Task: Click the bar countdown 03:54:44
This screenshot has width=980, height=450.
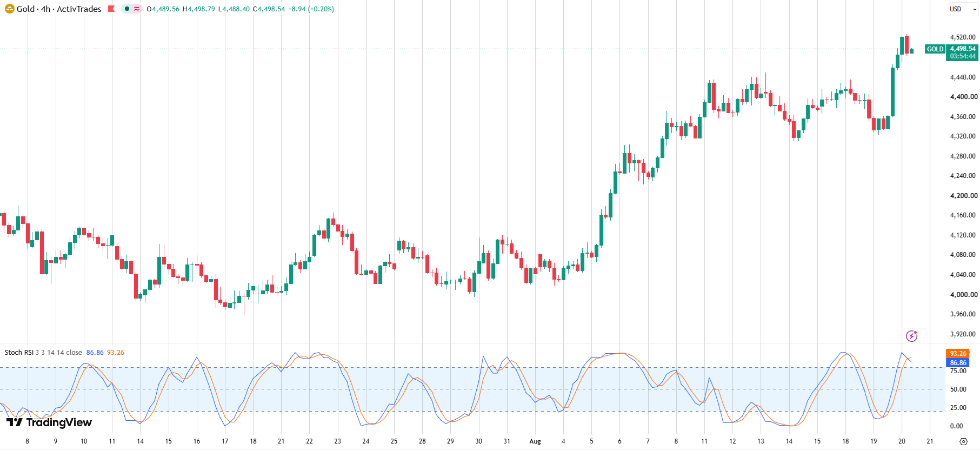Action: click(x=962, y=56)
